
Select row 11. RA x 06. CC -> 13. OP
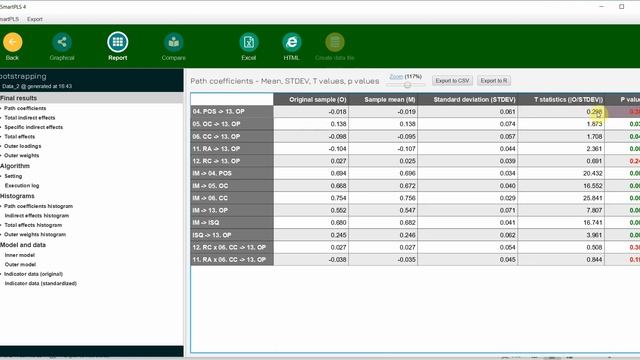click(x=232, y=259)
